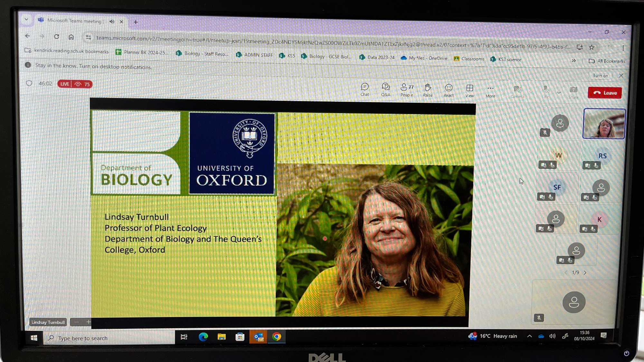
Task: Select the K participant tile
Action: tap(599, 220)
